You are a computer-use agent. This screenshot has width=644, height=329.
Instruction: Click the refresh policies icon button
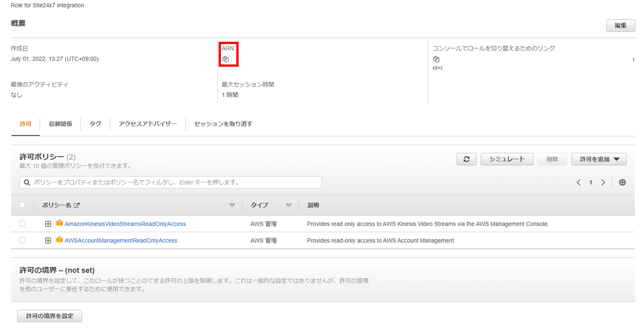(x=466, y=159)
